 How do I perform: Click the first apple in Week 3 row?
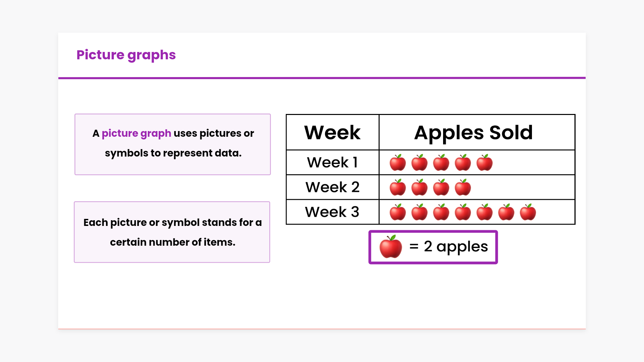coord(397,213)
